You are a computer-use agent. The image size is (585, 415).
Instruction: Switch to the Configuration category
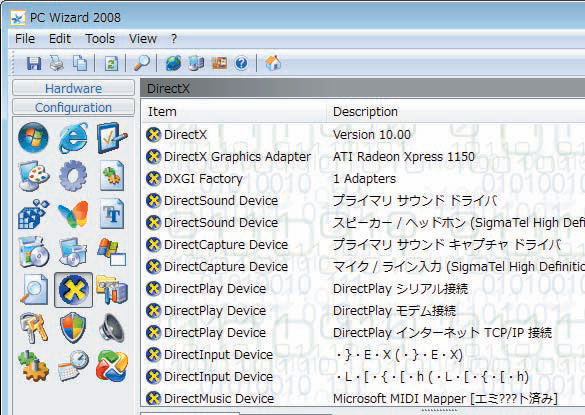(x=73, y=107)
